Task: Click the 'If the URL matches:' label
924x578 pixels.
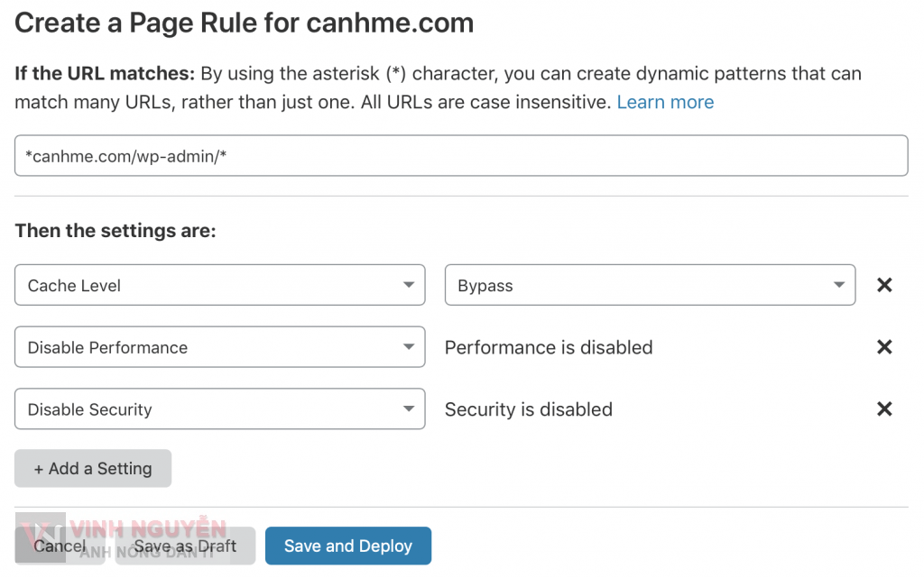Action: pos(105,73)
